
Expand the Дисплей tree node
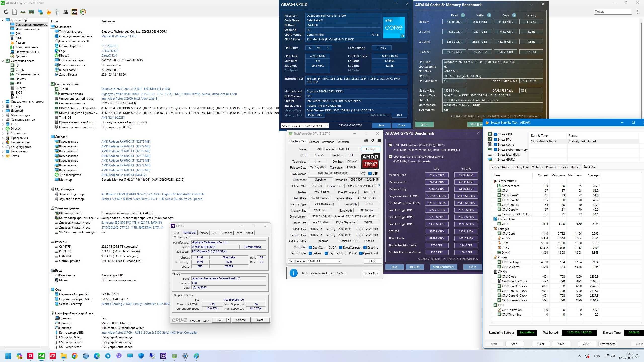[3, 111]
